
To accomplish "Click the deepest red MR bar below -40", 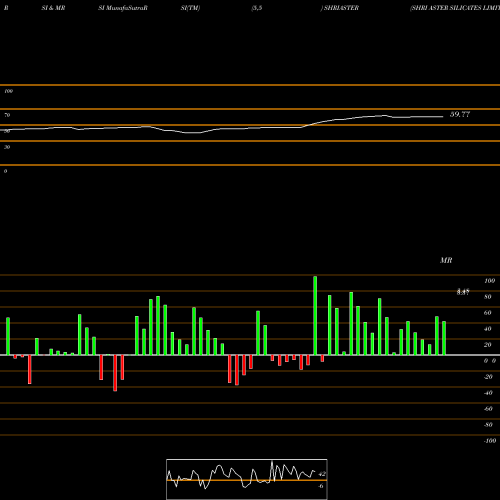I will pyautogui.click(x=115, y=373).
